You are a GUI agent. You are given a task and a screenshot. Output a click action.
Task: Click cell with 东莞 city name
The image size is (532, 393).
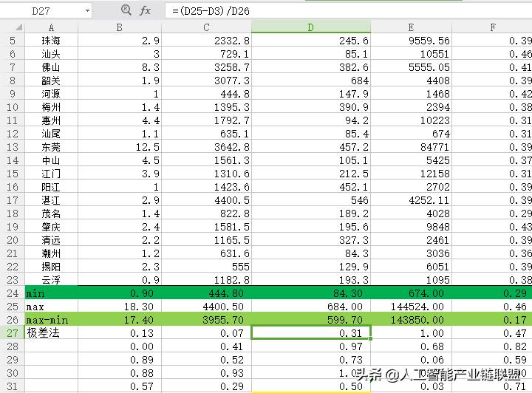pyautogui.click(x=51, y=147)
